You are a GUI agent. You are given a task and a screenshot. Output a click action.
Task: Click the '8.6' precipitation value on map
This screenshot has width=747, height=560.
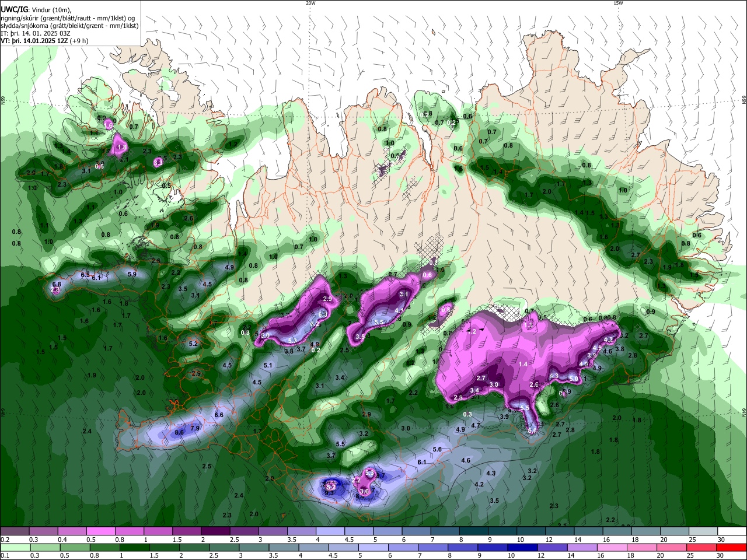[x=179, y=432]
